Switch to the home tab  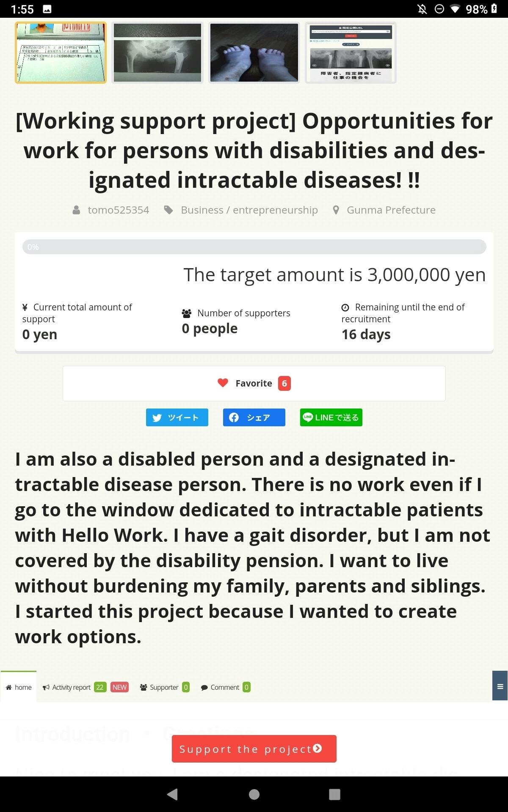[19, 687]
